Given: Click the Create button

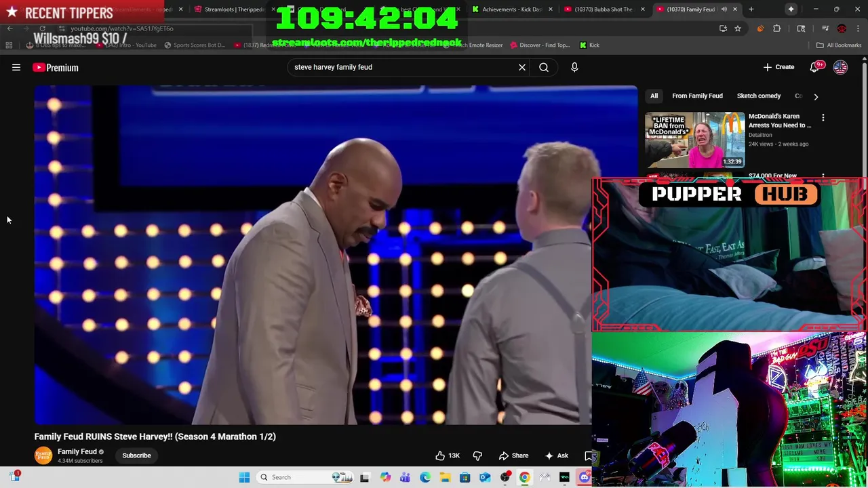Looking at the screenshot, I should [x=778, y=67].
